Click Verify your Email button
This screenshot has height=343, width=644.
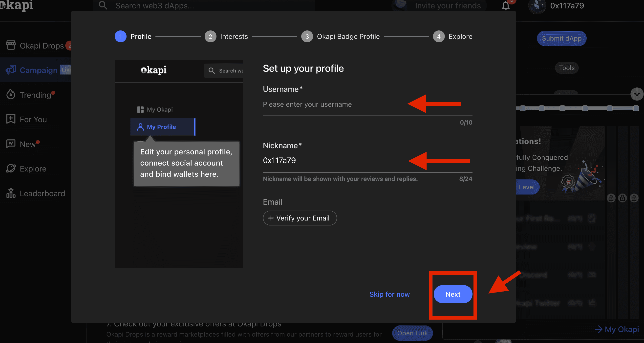[300, 218]
